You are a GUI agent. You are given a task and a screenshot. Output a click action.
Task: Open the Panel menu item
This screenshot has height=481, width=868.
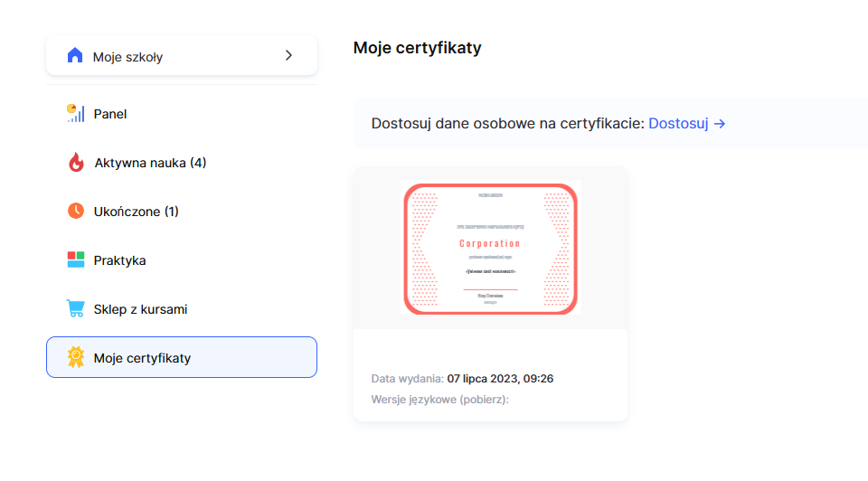click(x=110, y=114)
